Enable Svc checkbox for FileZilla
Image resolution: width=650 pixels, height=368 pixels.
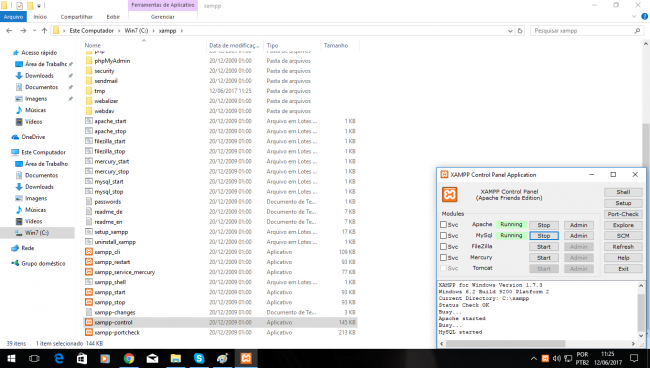tap(443, 247)
